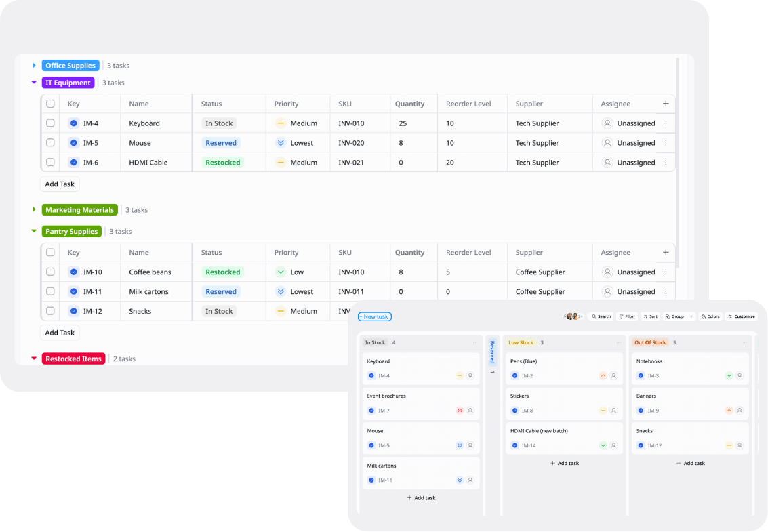Click assignee icon on board Snacks card
Viewport: 768px width, 532px height.
pos(740,445)
